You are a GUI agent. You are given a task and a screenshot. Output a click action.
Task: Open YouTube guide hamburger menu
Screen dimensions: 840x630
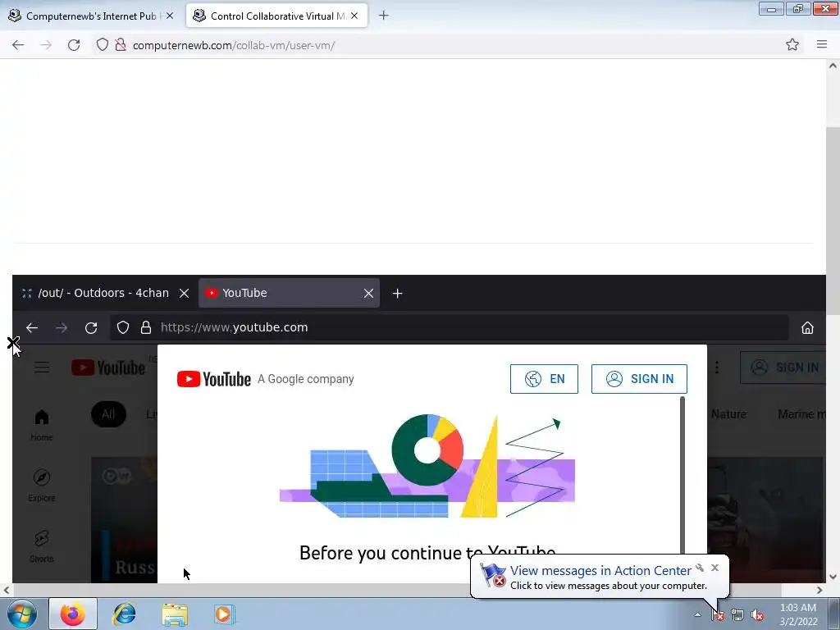point(42,367)
